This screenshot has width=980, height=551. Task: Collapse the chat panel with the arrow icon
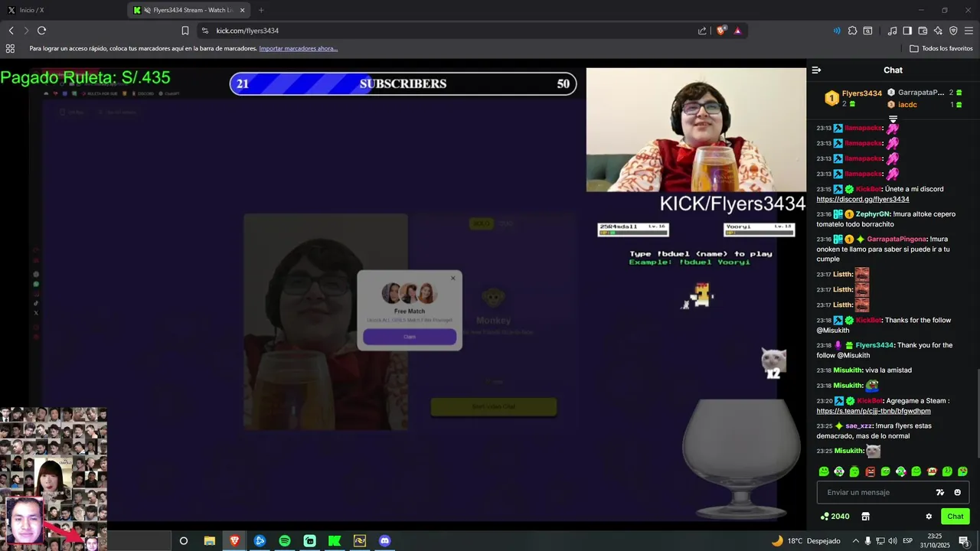pyautogui.click(x=816, y=70)
